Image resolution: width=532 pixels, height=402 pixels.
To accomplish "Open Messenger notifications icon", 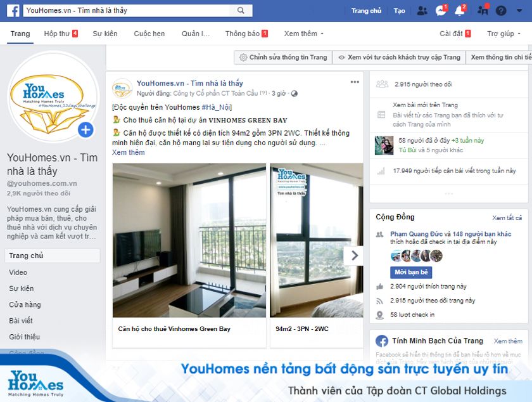I will [441, 11].
